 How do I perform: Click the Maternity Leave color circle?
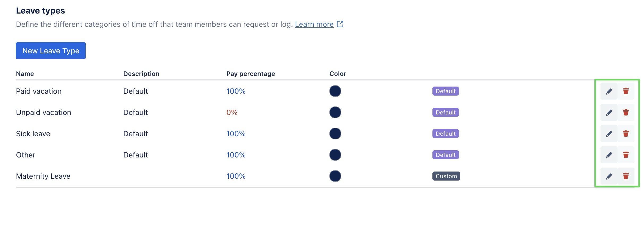[335, 176]
